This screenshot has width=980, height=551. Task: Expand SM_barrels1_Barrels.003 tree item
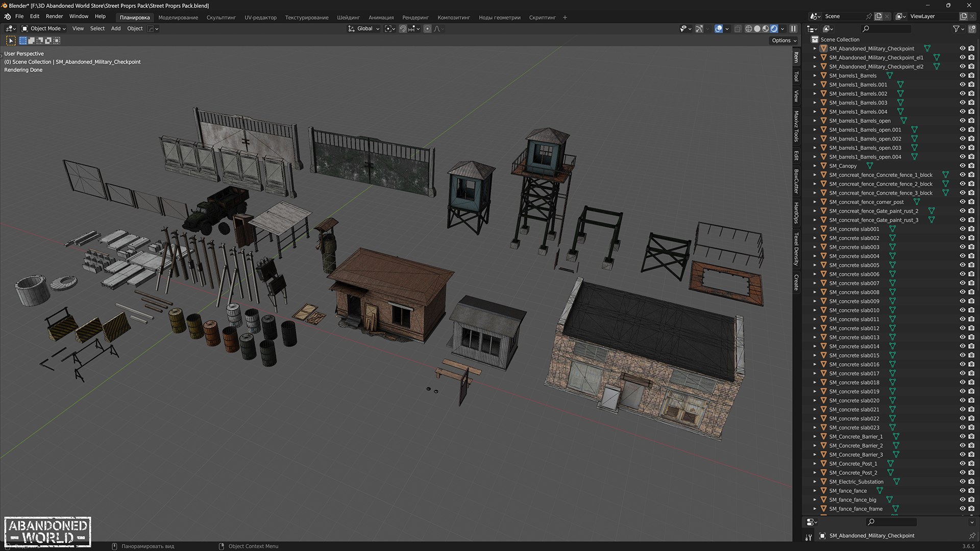tap(815, 103)
